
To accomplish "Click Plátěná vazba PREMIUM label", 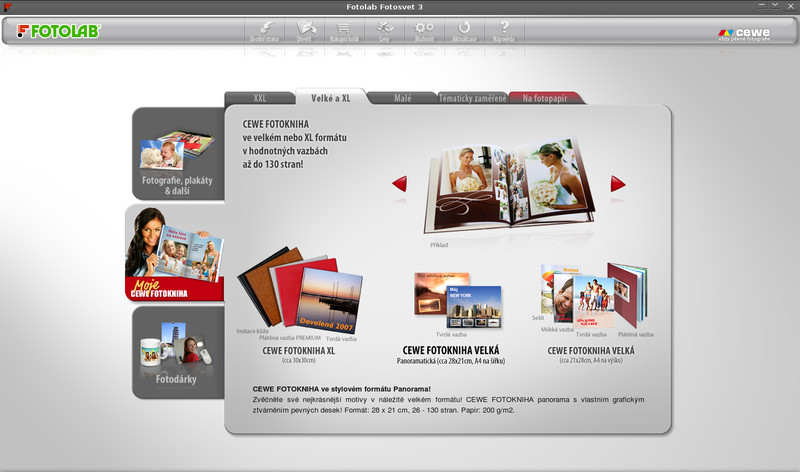I will click(290, 338).
